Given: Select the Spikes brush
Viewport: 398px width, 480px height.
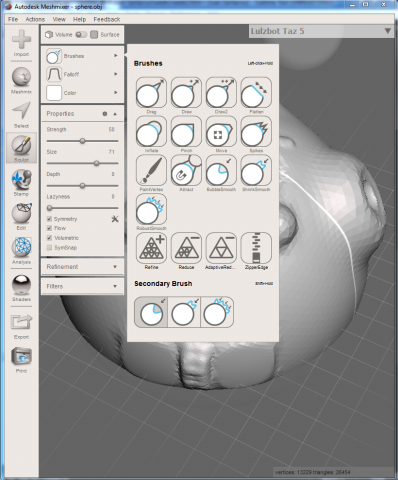Looking at the screenshot, I should pyautogui.click(x=256, y=132).
